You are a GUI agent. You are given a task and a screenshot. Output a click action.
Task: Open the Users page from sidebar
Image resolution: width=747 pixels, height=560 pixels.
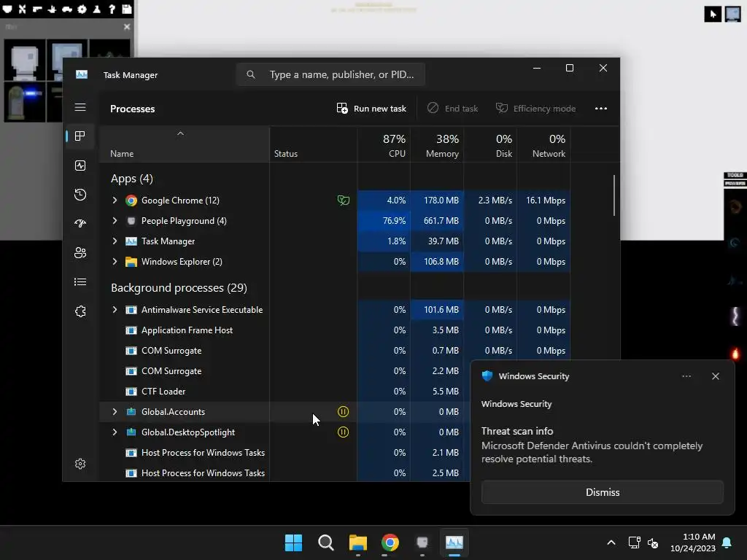(x=80, y=253)
